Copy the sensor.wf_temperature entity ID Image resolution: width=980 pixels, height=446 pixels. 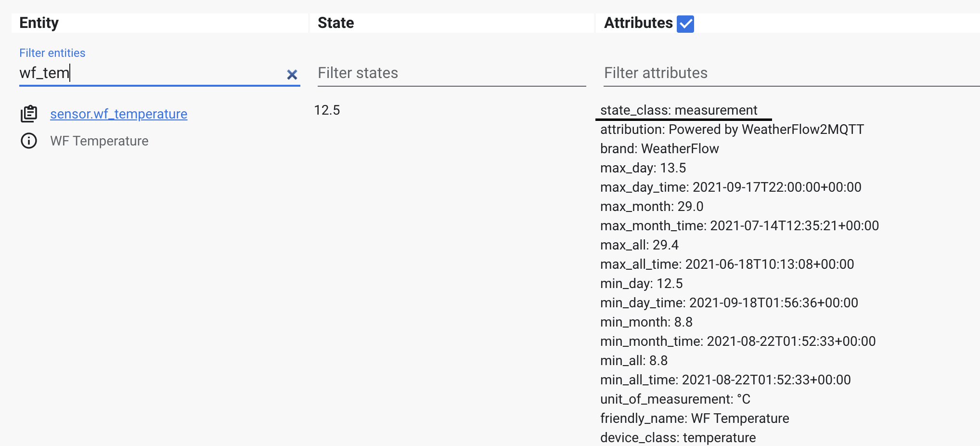pos(29,114)
